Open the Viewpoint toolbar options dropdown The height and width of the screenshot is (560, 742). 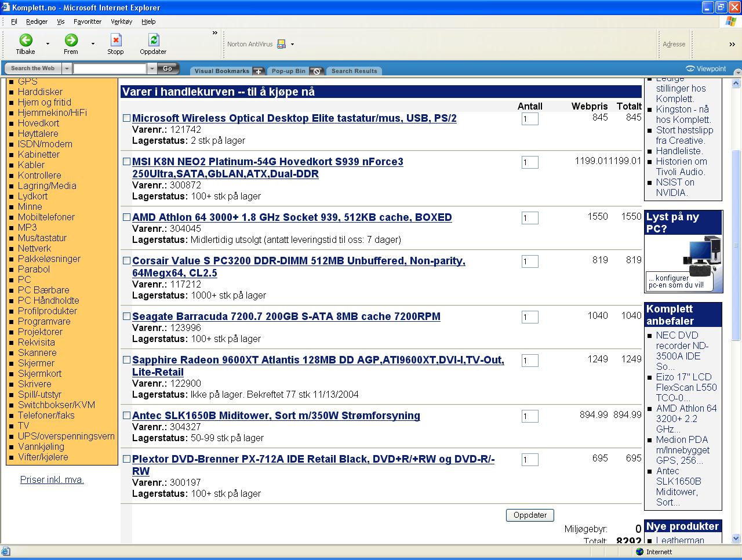[737, 73]
